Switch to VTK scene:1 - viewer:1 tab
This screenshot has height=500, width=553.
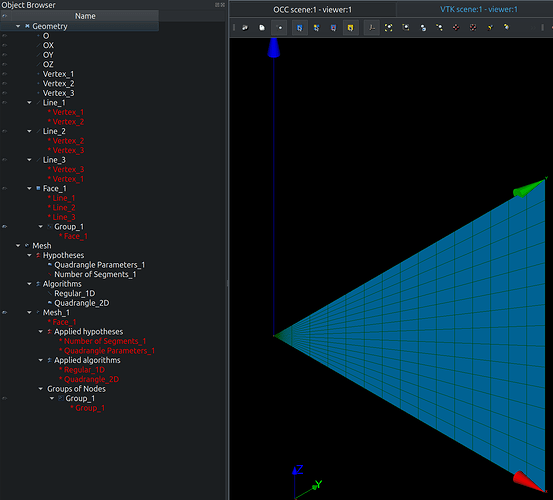pyautogui.click(x=479, y=10)
